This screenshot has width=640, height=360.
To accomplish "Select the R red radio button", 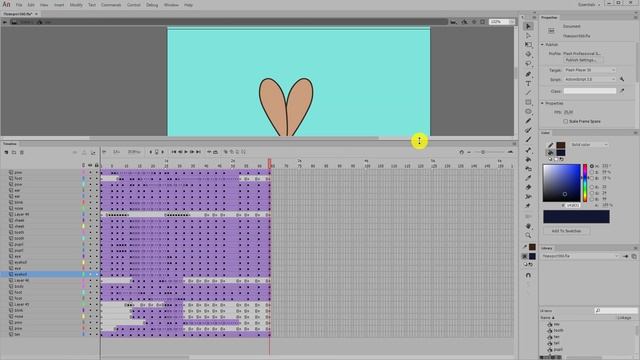I will [x=592, y=187].
